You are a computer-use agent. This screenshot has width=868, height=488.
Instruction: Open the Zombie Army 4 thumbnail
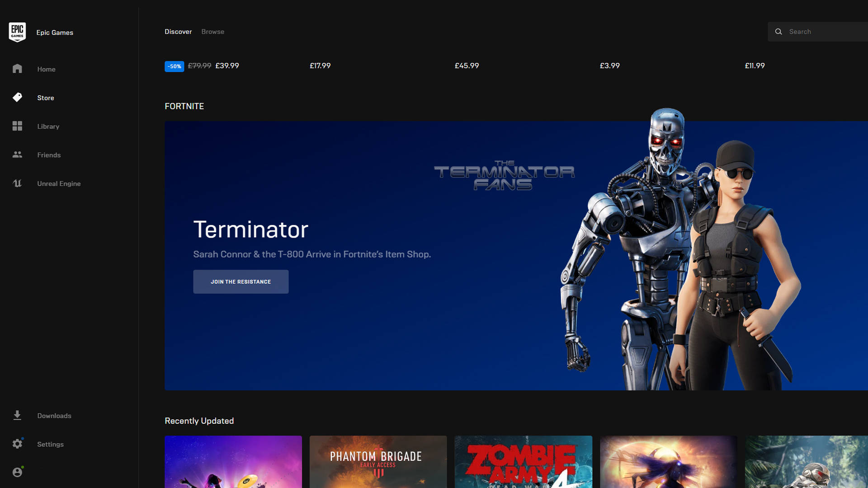[x=524, y=462]
